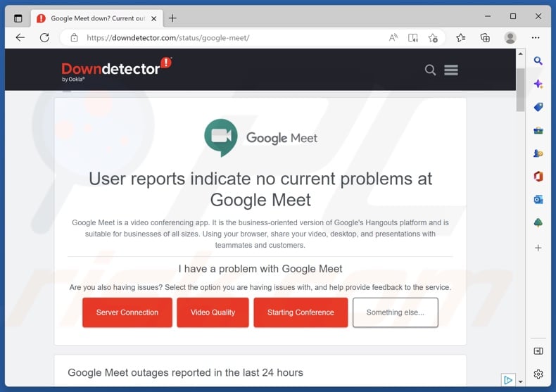The image size is (556, 392).
Task: Open the sidebar Games icon
Action: point(538,153)
